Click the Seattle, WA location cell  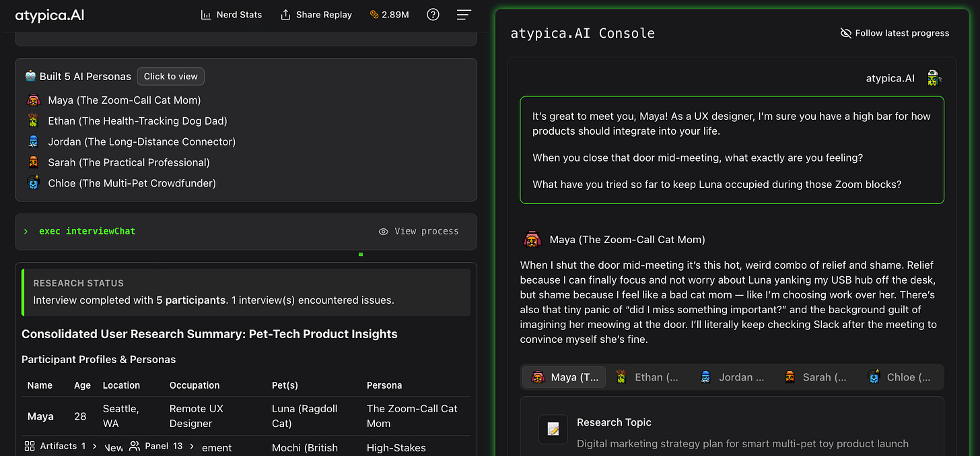121,416
